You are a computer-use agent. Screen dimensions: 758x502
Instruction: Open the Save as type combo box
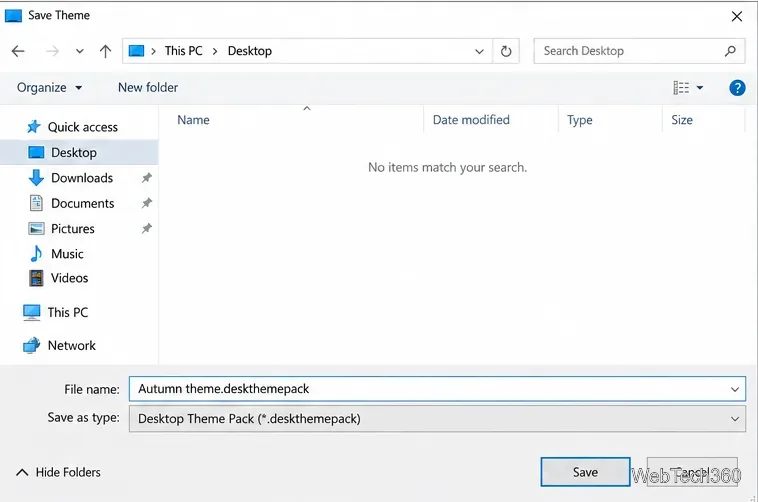coord(437,419)
